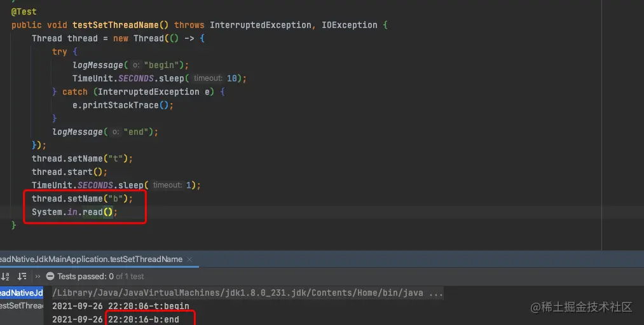The width and height of the screenshot is (644, 325).
Task: Click the test status icon beside Tests passed
Action: (x=50, y=277)
